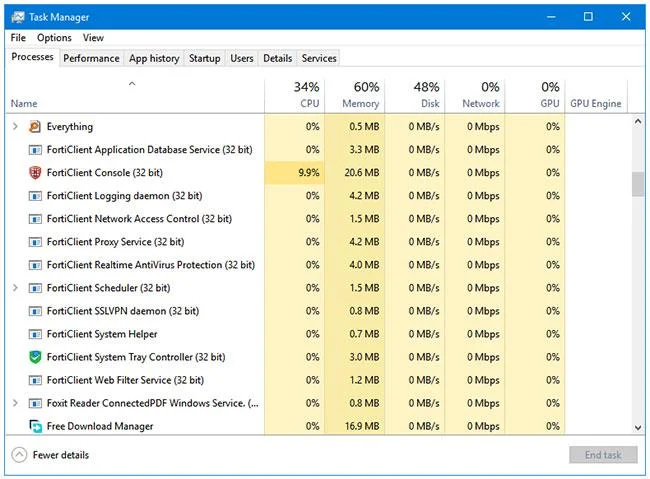Click the FortiClient Console red shield icon

click(x=35, y=173)
